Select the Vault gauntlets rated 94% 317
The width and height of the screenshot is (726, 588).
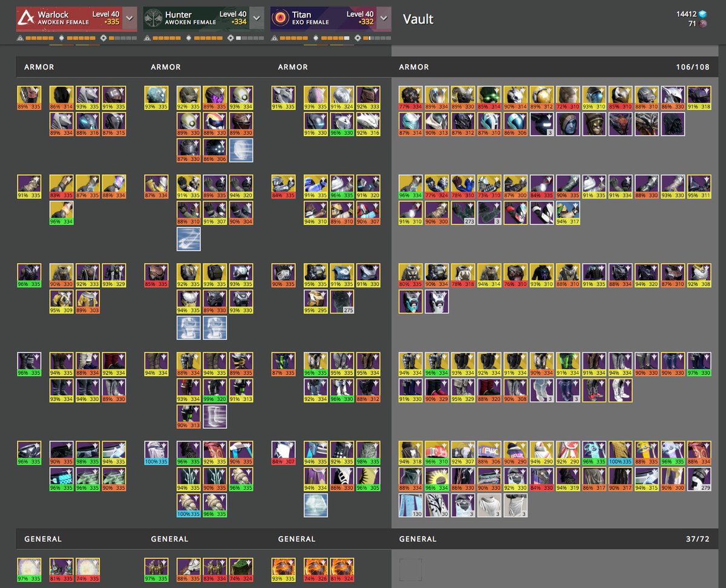569,213
